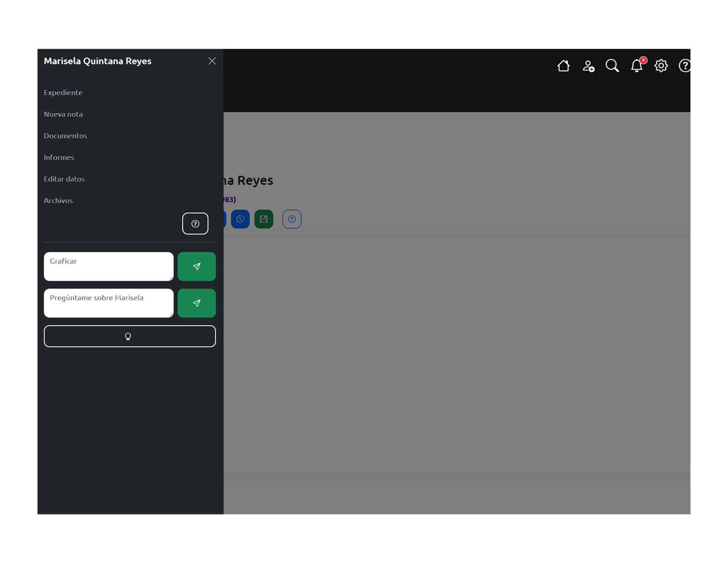Open Expediente menu item
Viewport: 728px width, 563px height.
click(63, 92)
